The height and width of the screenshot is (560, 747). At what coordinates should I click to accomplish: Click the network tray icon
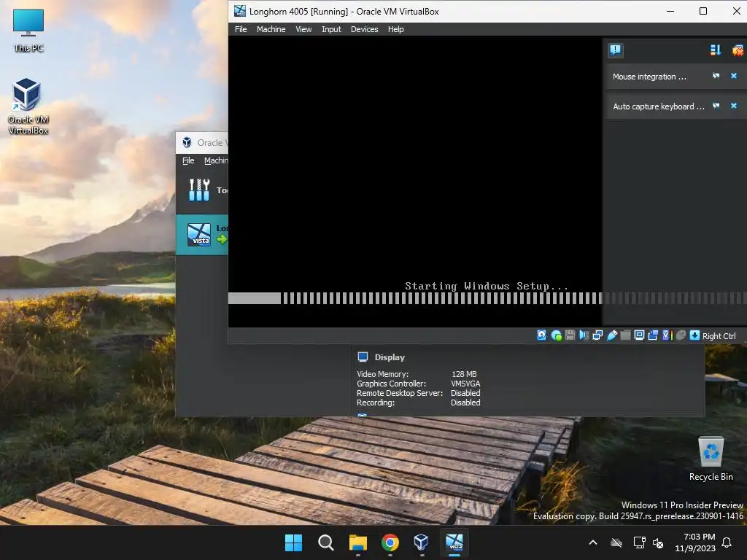coord(639,542)
